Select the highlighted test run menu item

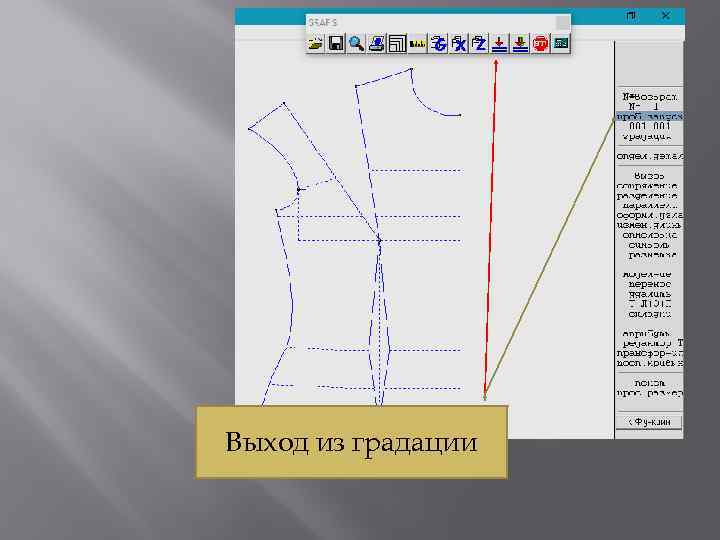pyautogui.click(x=649, y=117)
